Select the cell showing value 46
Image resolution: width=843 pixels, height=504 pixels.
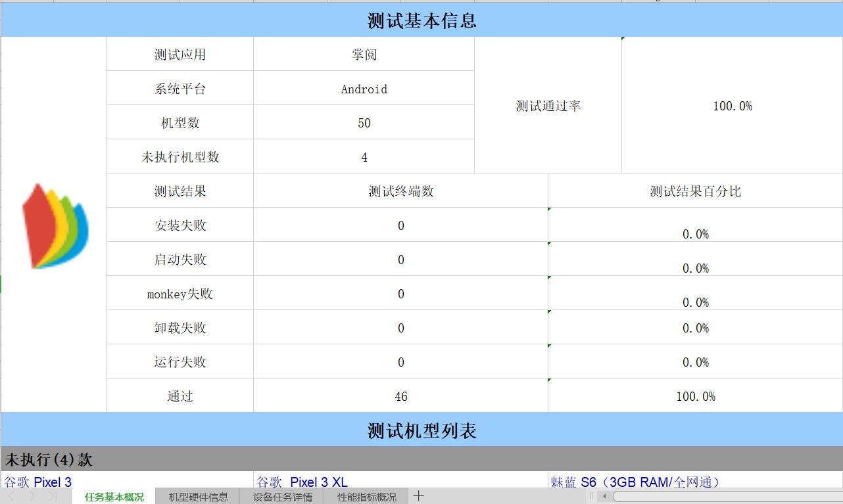click(400, 396)
